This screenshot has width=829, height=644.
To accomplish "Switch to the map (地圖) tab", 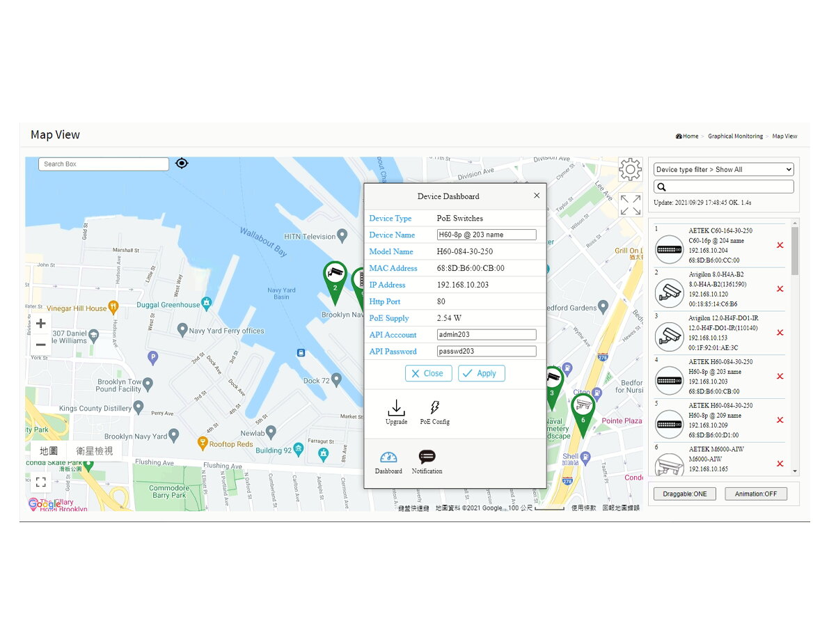I will (x=49, y=451).
